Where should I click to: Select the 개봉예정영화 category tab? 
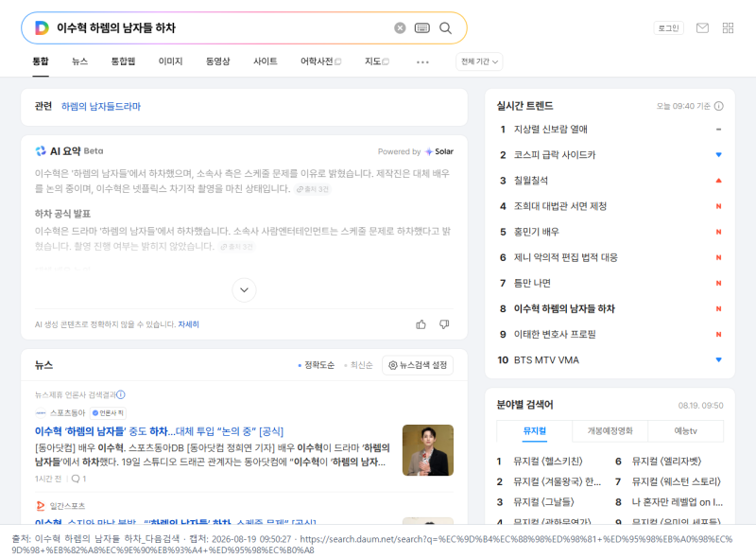click(610, 431)
